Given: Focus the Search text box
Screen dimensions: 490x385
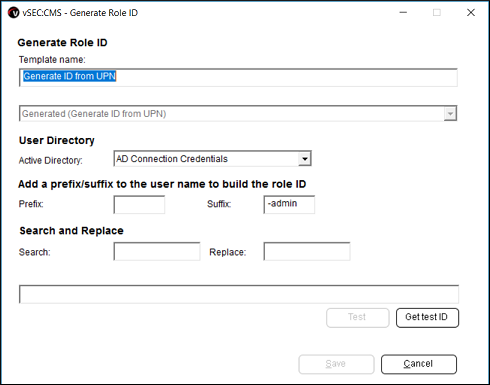Looking at the screenshot, I should 157,251.
